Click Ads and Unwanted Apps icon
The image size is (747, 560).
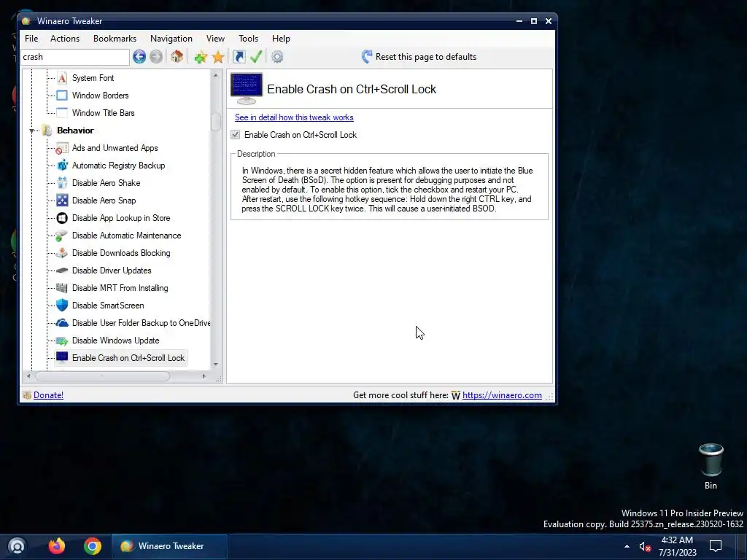point(62,148)
